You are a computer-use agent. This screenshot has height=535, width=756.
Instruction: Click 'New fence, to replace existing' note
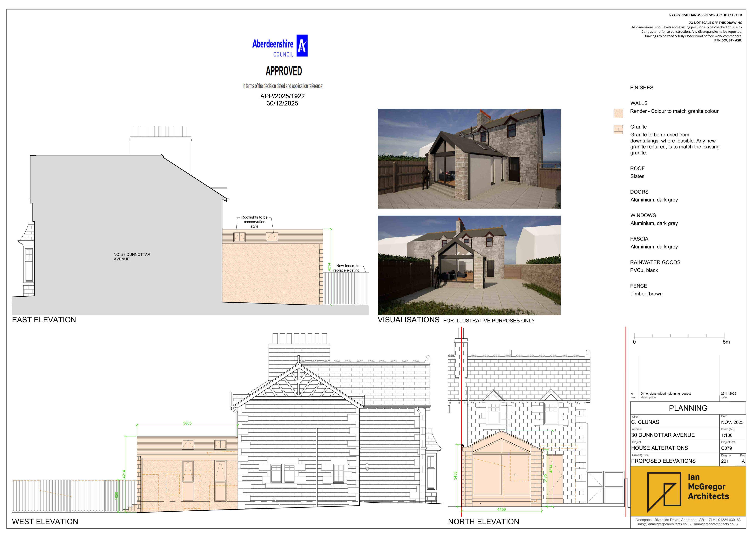346,268
